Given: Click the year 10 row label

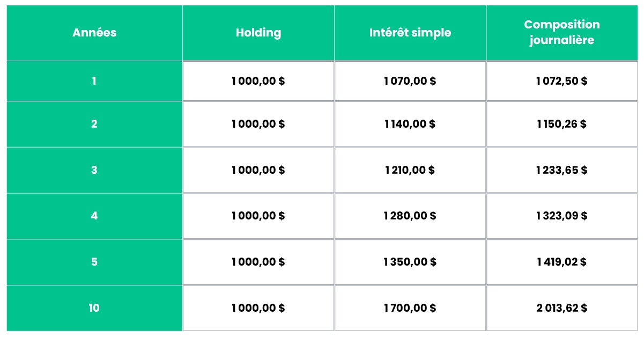Looking at the screenshot, I should tap(94, 308).
